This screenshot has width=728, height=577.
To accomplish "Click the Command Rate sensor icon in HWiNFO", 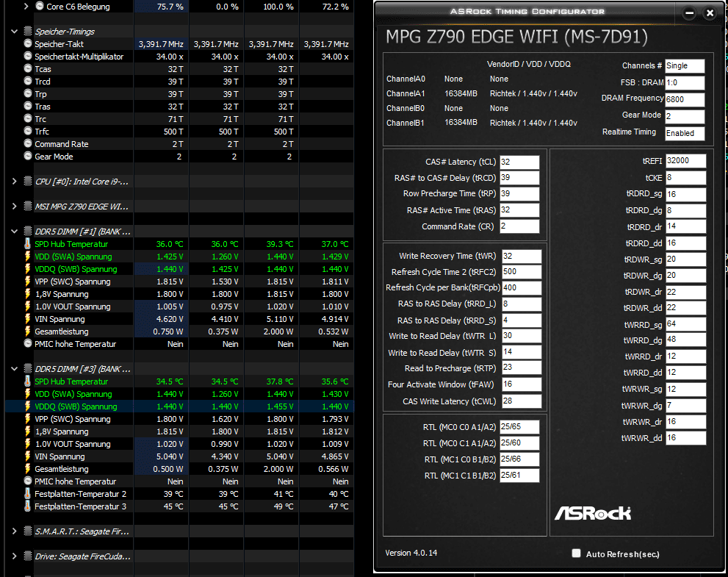I will pyautogui.click(x=28, y=144).
